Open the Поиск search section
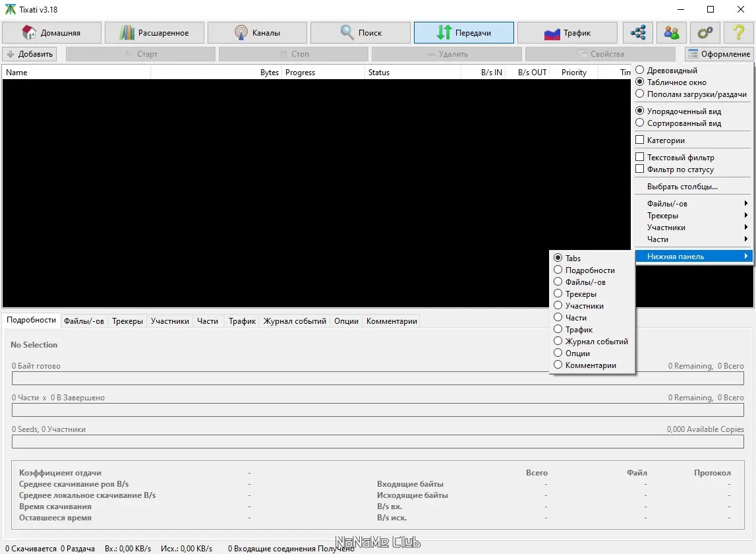Viewport: 756px width, 554px height. [x=360, y=33]
